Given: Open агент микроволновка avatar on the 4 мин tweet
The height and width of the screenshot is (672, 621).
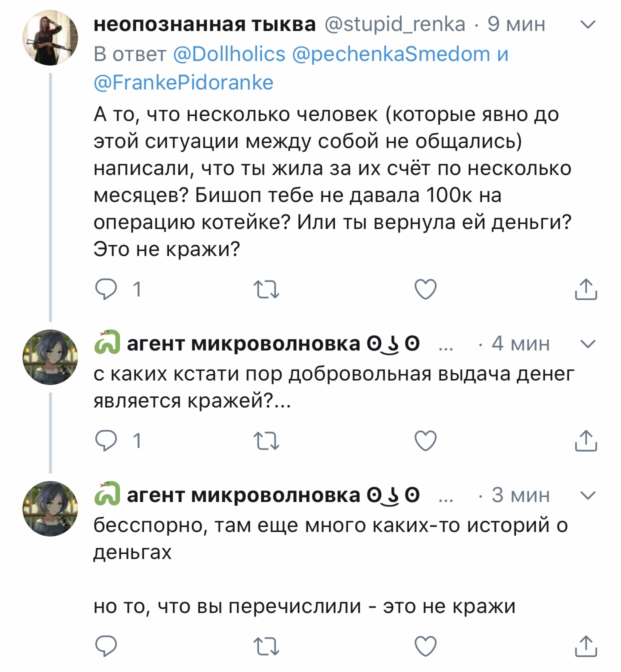Looking at the screenshot, I should tap(50, 357).
